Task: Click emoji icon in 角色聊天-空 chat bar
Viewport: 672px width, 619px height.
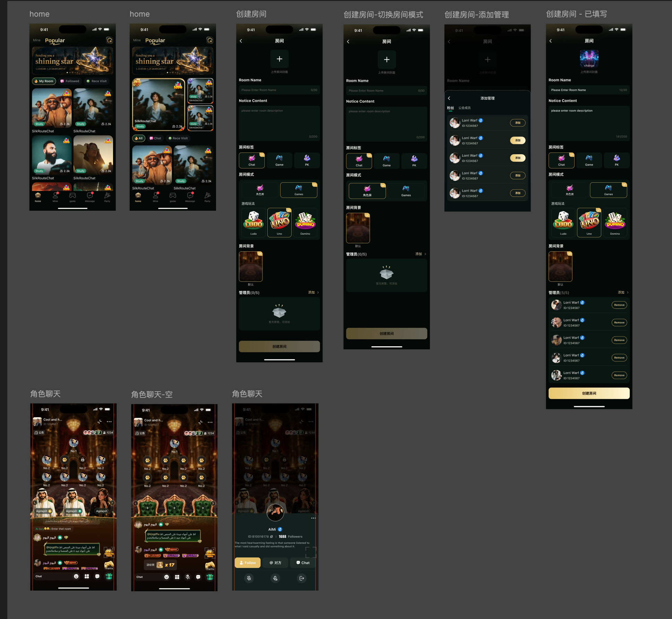Action: click(x=166, y=577)
